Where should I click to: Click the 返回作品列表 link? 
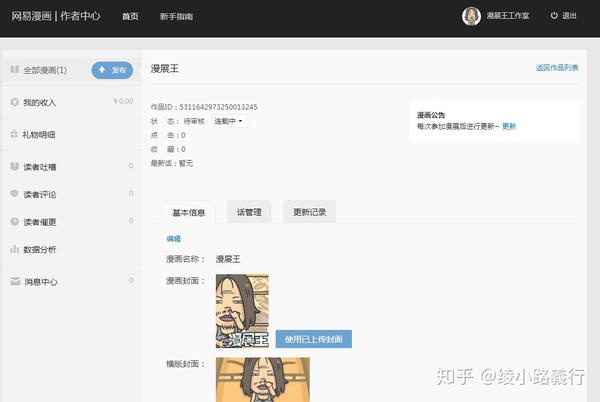click(557, 68)
